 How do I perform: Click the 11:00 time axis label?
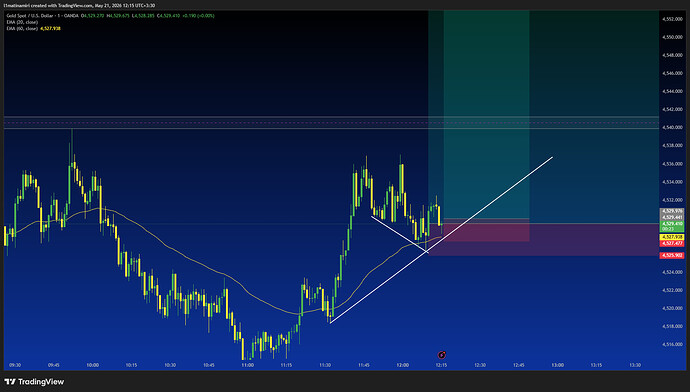pos(247,365)
